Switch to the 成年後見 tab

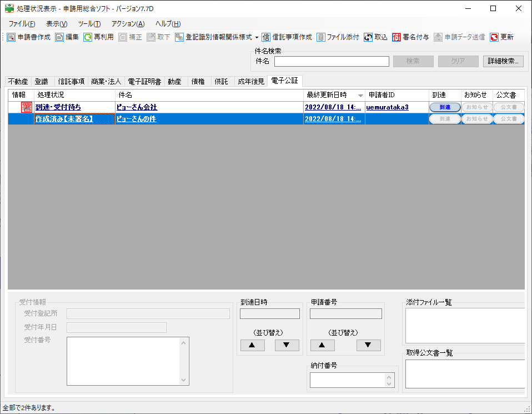tap(251, 82)
